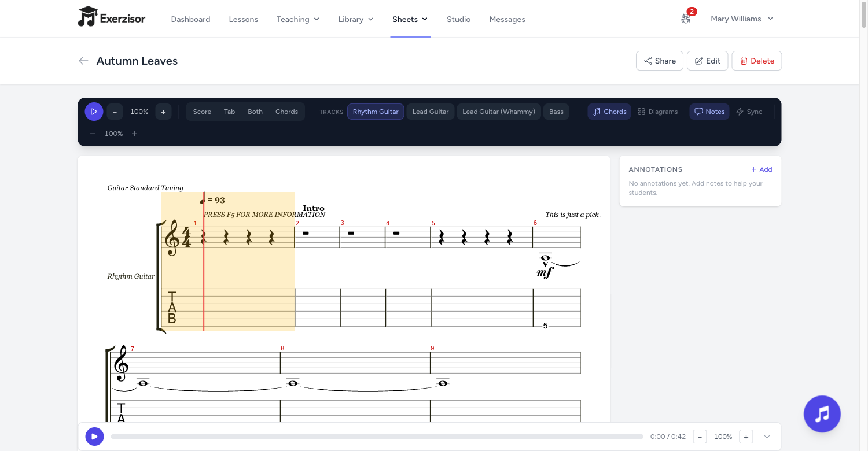Image resolution: width=868 pixels, height=451 pixels.
Task: Click the Guitar Standard Tuning text
Action: tap(145, 188)
